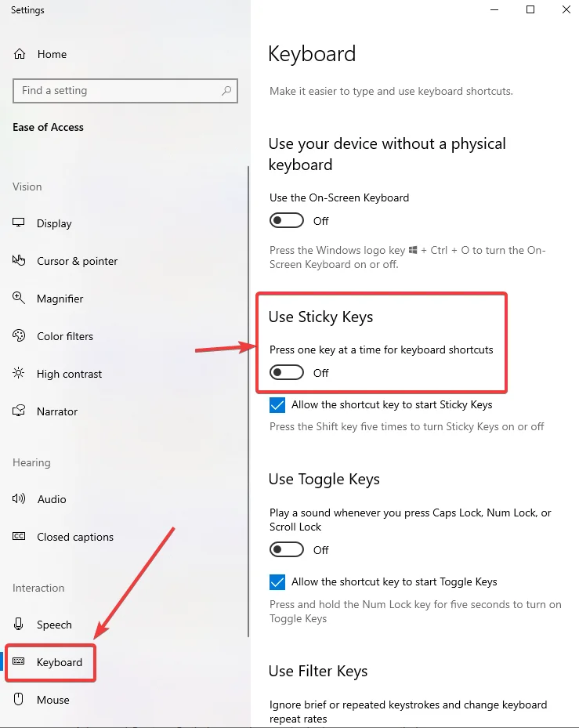The image size is (579, 728).
Task: Click the Audio speaker icon
Action: point(18,499)
